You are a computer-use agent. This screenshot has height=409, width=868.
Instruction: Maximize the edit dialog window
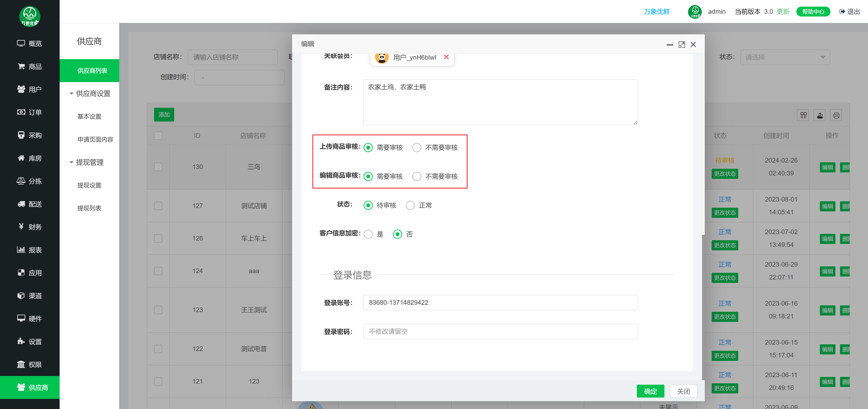tap(681, 44)
